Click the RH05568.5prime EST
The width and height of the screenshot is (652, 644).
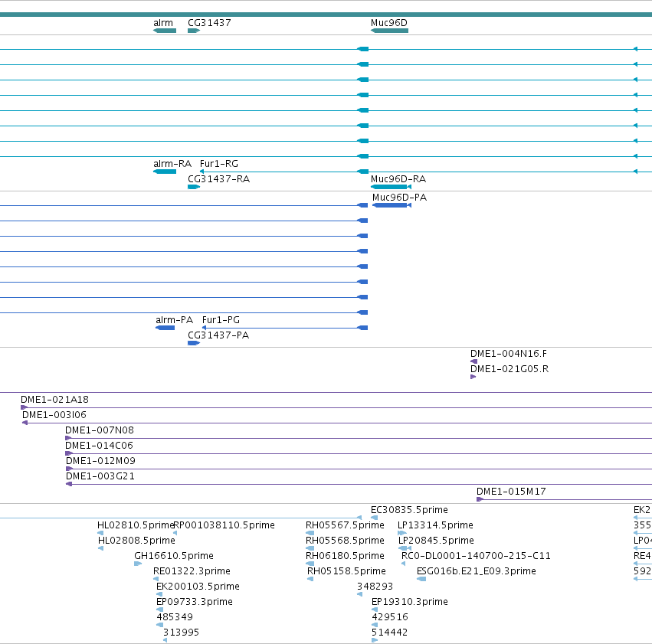(310, 548)
